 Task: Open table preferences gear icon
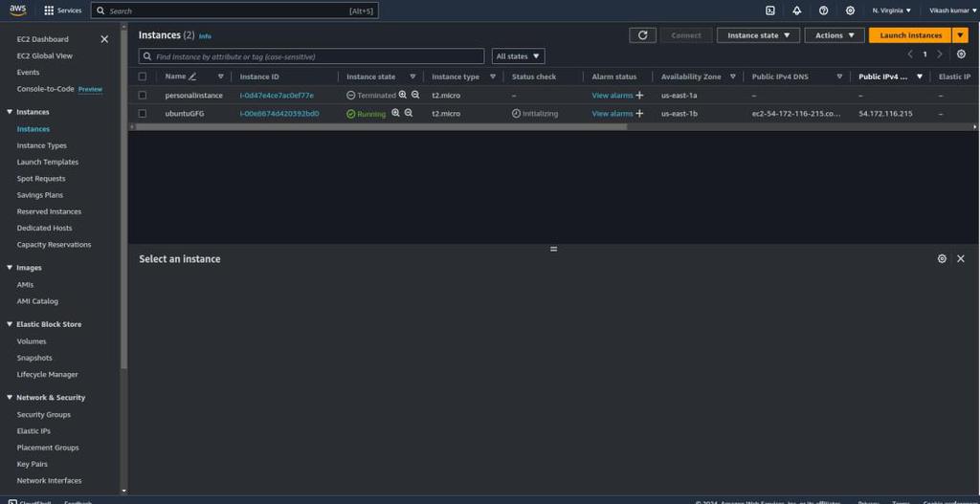[x=961, y=55]
